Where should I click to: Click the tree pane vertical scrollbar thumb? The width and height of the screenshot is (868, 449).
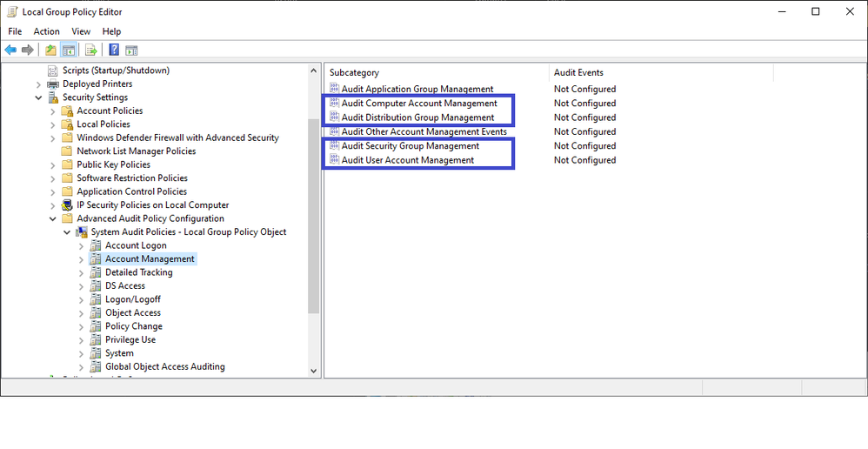(x=313, y=217)
